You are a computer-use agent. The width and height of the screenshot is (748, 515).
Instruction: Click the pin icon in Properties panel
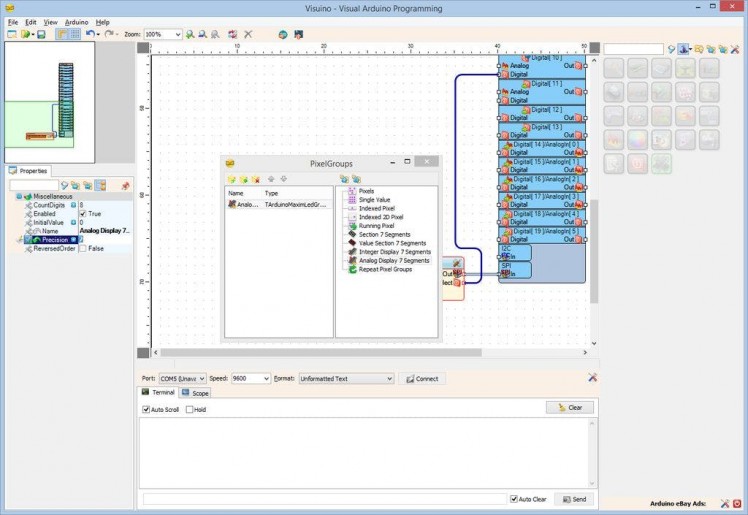point(125,185)
